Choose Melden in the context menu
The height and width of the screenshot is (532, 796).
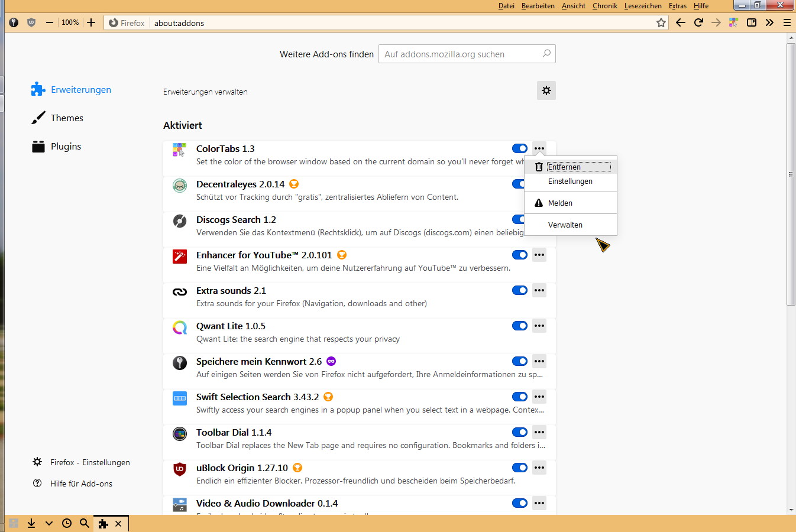click(x=571, y=203)
